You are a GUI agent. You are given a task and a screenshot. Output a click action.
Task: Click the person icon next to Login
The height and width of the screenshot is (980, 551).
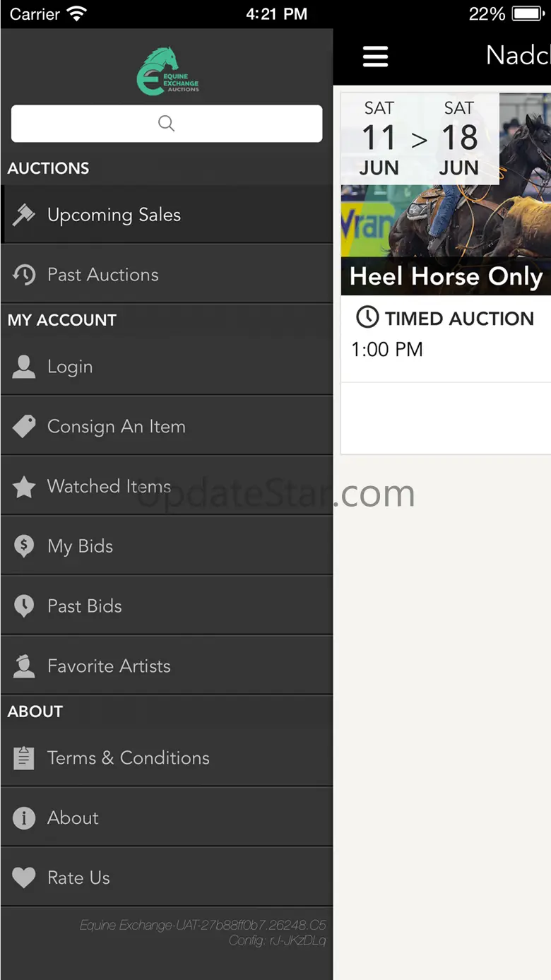[24, 367]
